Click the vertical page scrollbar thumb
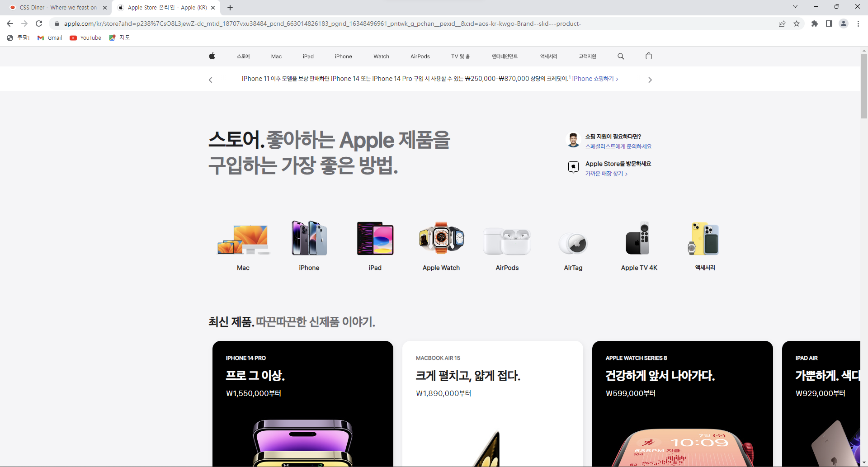Image resolution: width=868 pixels, height=467 pixels. (864, 86)
